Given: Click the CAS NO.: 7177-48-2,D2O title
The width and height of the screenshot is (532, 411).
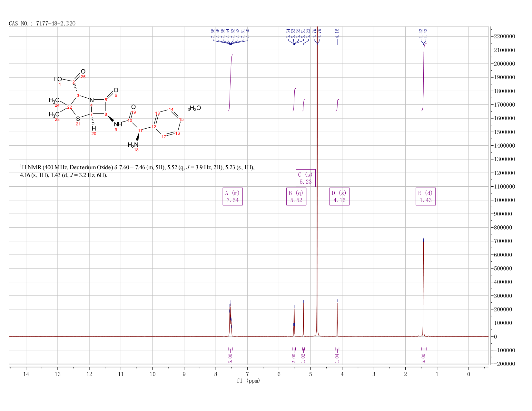Looking at the screenshot, I should (42, 24).
